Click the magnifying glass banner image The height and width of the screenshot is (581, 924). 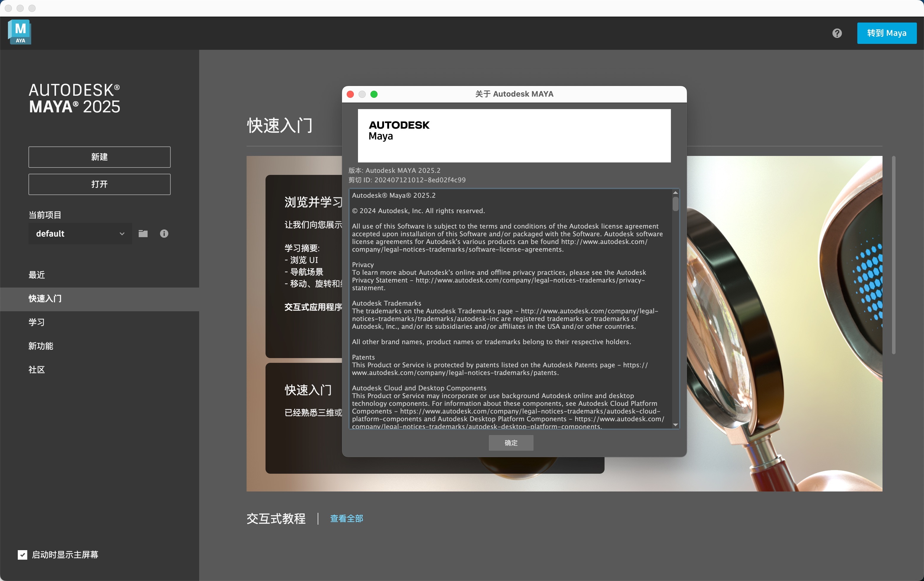[x=784, y=323]
